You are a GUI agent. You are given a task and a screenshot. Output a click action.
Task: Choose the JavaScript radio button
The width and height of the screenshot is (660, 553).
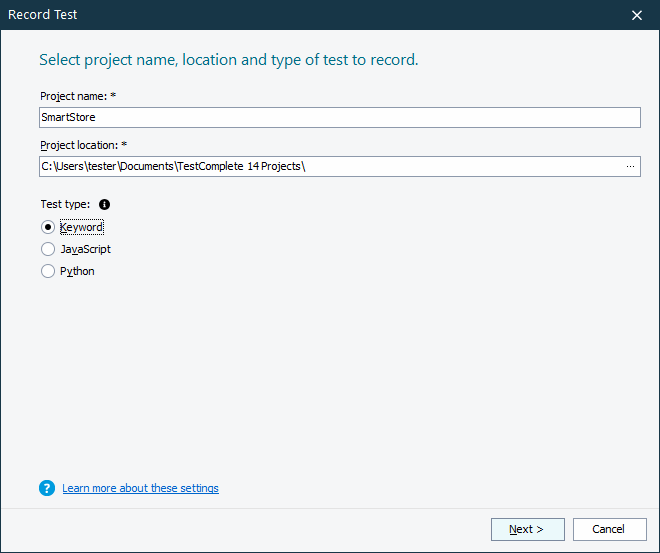48,249
